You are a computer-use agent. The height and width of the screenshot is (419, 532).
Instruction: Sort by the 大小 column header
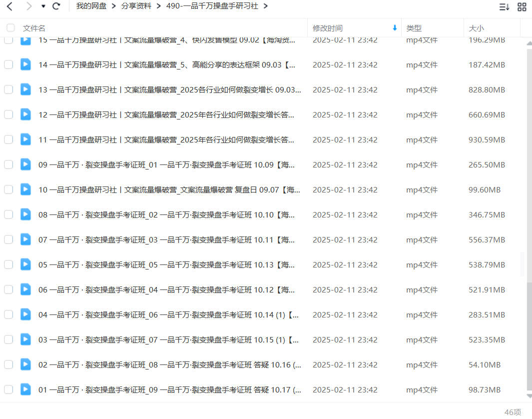[477, 28]
